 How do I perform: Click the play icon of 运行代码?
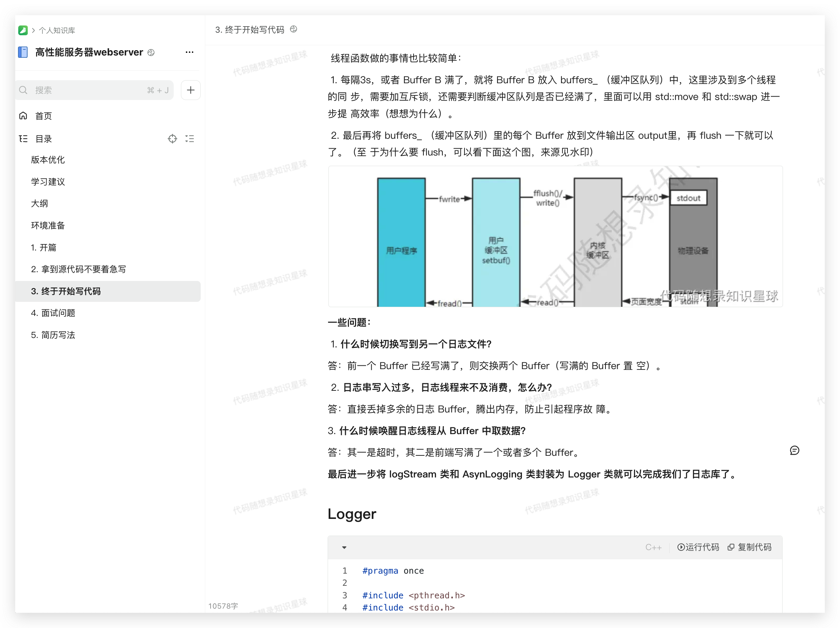click(x=680, y=547)
